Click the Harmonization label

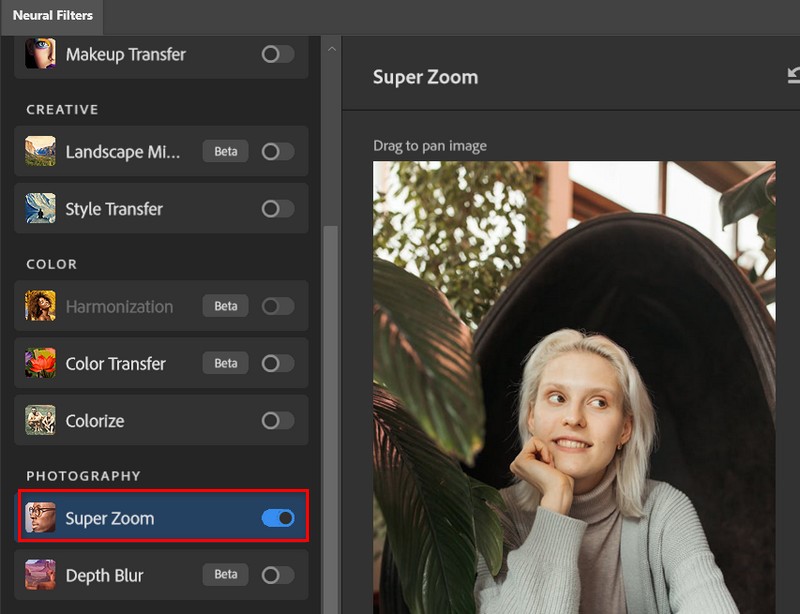(x=119, y=306)
